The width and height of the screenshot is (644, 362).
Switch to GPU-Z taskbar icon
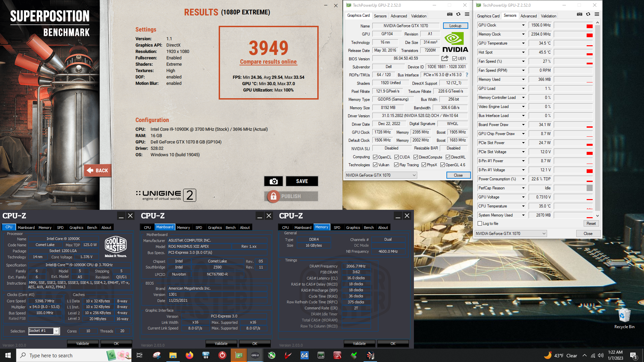pyautogui.click(x=239, y=355)
